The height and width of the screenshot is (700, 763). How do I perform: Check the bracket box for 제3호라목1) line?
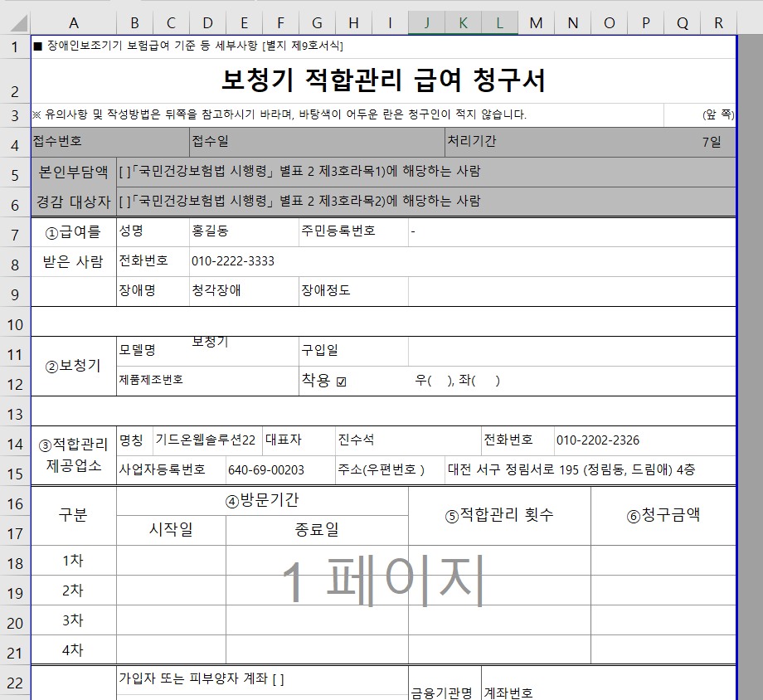click(125, 172)
